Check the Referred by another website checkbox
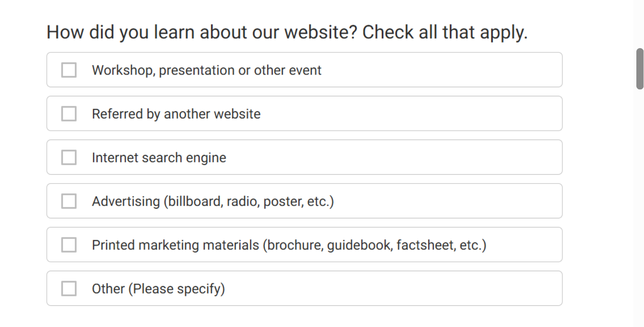 pyautogui.click(x=68, y=114)
